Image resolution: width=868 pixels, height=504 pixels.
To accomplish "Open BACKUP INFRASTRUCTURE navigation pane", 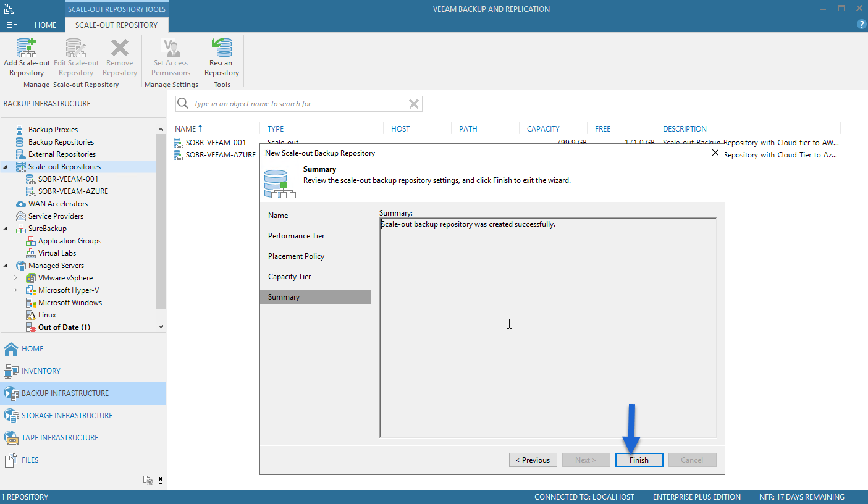I will pyautogui.click(x=83, y=393).
